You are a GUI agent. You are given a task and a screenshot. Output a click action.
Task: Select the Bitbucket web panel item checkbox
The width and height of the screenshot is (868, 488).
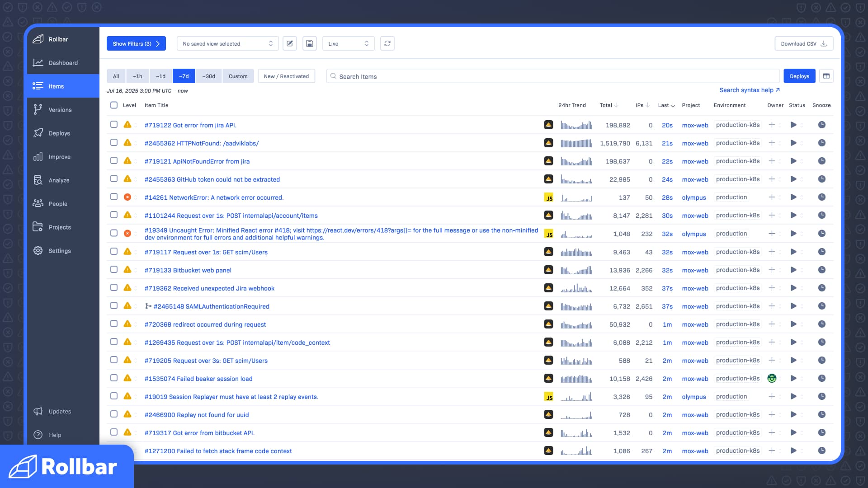[x=114, y=270]
